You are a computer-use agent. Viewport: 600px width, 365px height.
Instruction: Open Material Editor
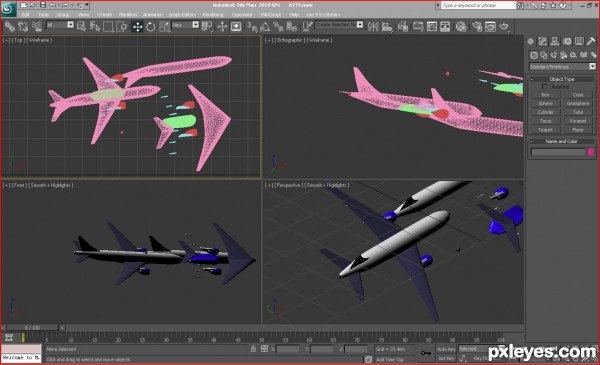pos(461,26)
